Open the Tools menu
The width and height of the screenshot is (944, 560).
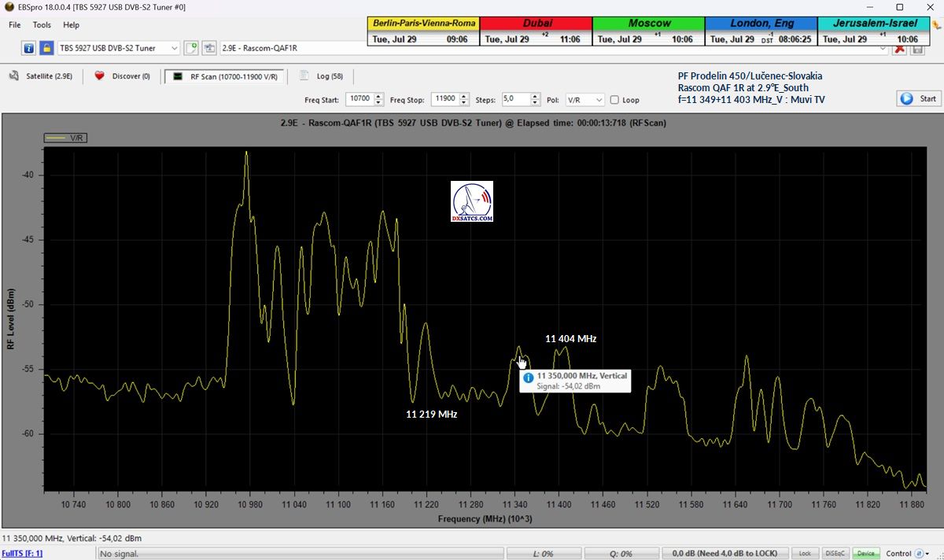pyautogui.click(x=42, y=25)
